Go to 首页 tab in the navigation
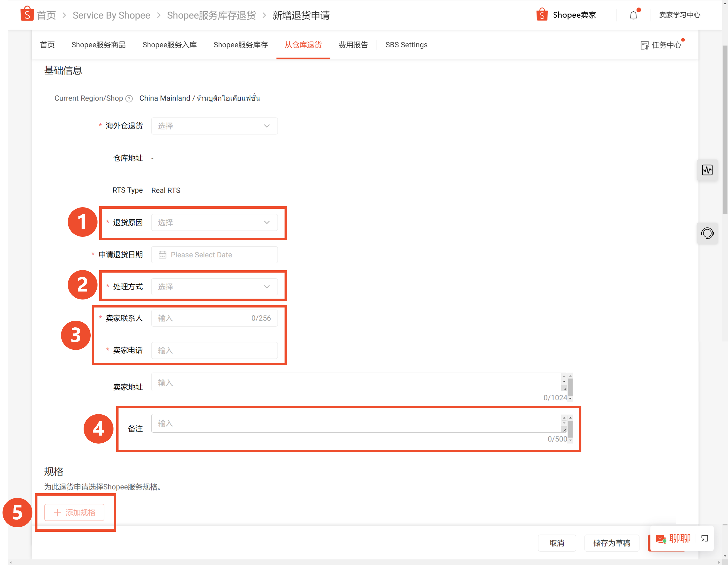The width and height of the screenshot is (728, 565). click(47, 45)
